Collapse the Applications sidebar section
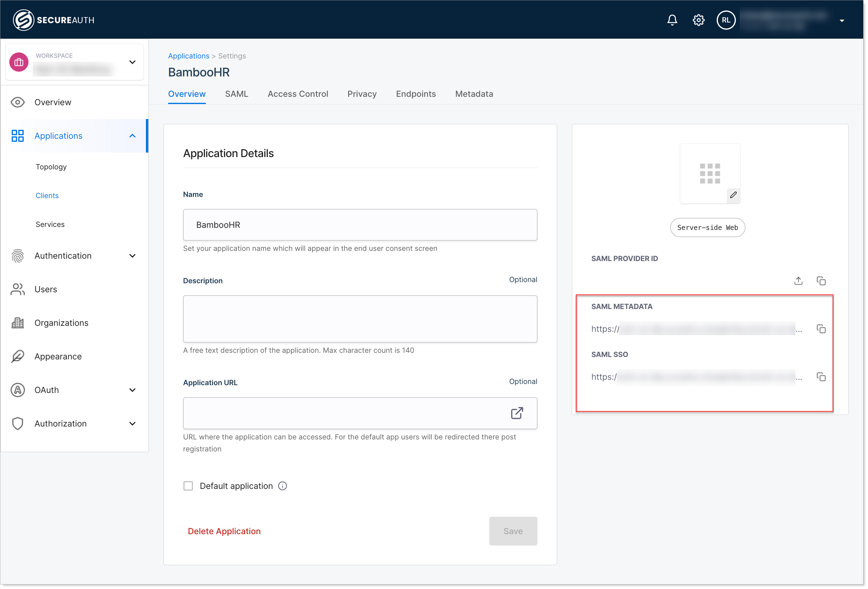 click(132, 136)
